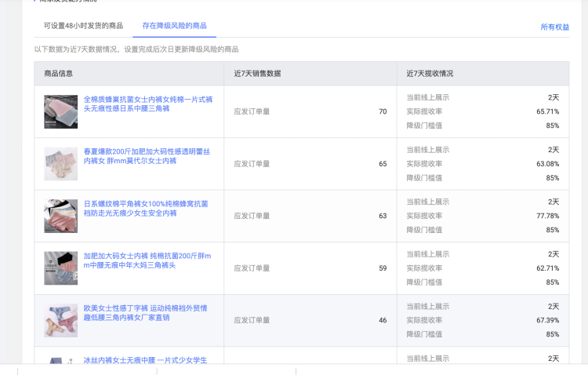This screenshot has width=588, height=375.
Task: Open the 春夏爆款200斤加肥加大码 product image
Action: [x=60, y=163]
